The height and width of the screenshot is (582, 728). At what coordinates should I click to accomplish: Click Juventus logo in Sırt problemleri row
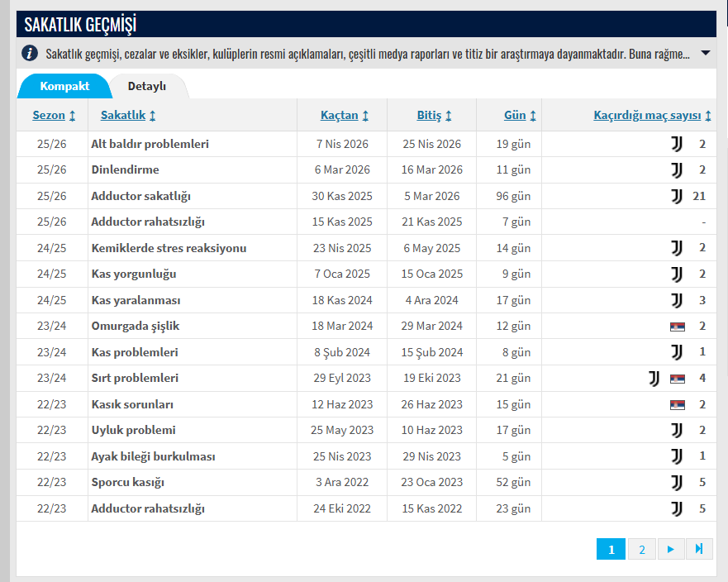[654, 378]
